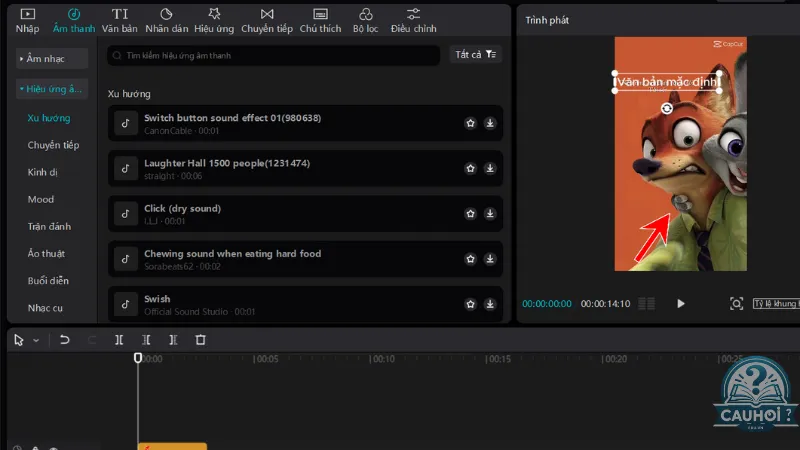Image resolution: width=800 pixels, height=450 pixels.
Task: Undo the last action
Action: [64, 340]
